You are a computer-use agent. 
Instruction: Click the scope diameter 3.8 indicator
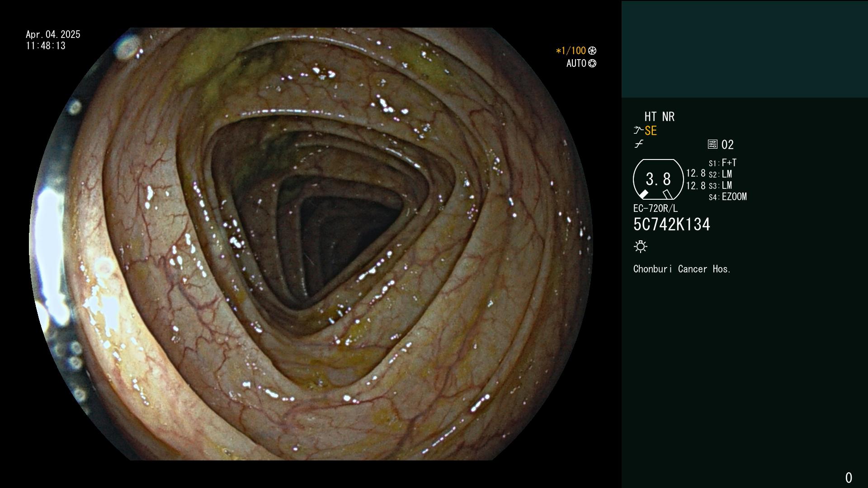pos(658,179)
